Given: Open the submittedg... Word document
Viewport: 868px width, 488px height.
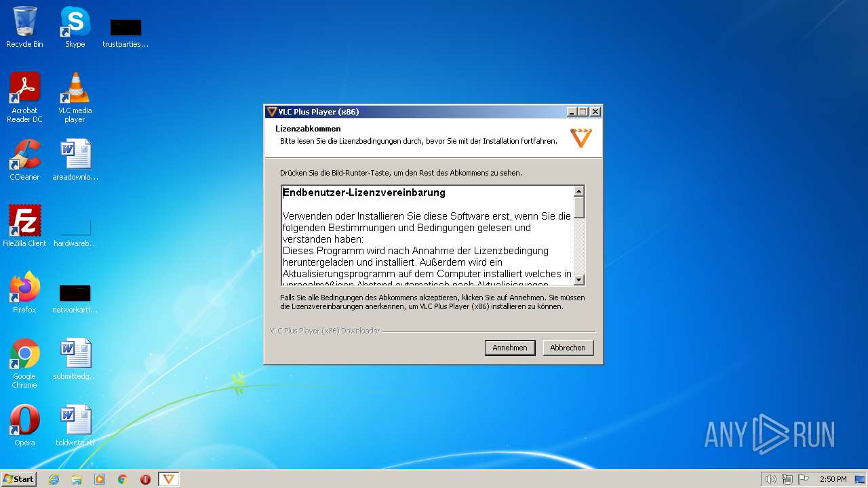Looking at the screenshot, I should click(x=75, y=359).
